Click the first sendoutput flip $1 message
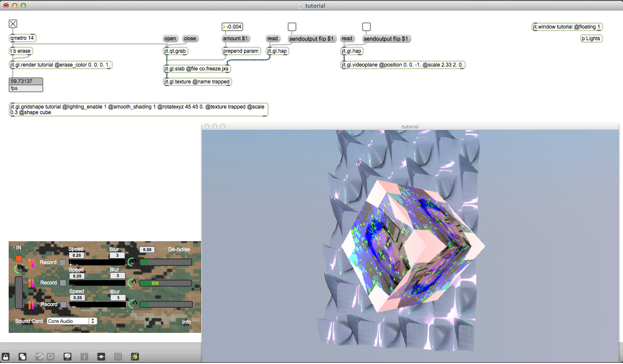This screenshot has width=623, height=364. coord(311,38)
